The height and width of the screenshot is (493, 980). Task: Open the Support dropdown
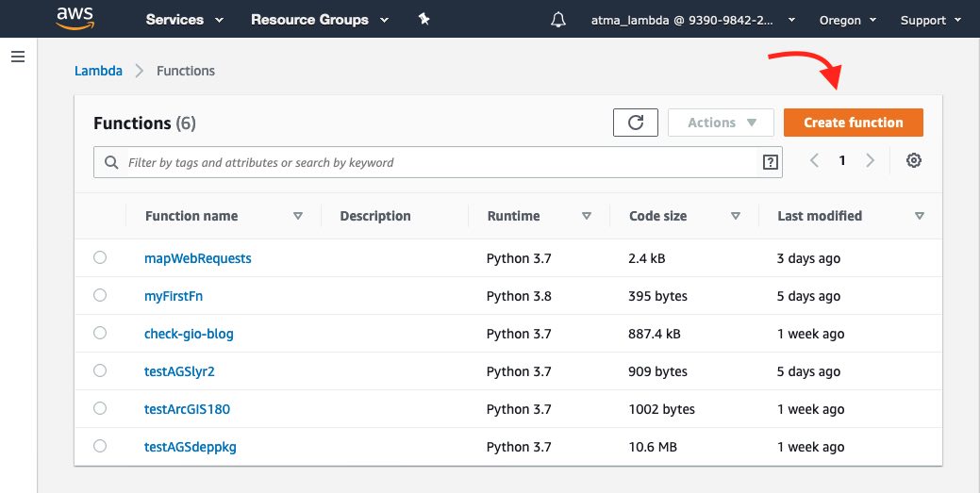coord(931,20)
